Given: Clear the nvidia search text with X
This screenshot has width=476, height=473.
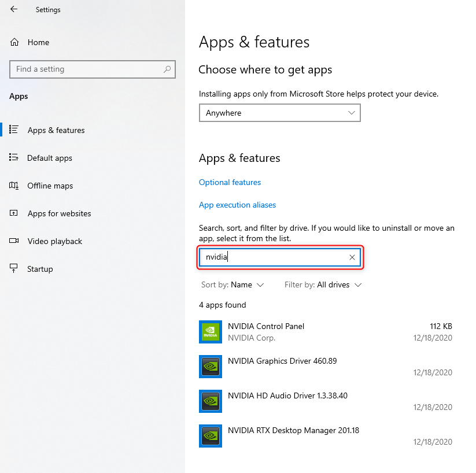Looking at the screenshot, I should [x=352, y=257].
